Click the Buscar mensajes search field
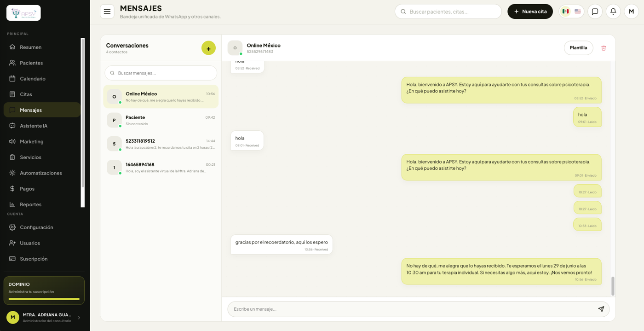Screen dimensions: 644x331 161,73
